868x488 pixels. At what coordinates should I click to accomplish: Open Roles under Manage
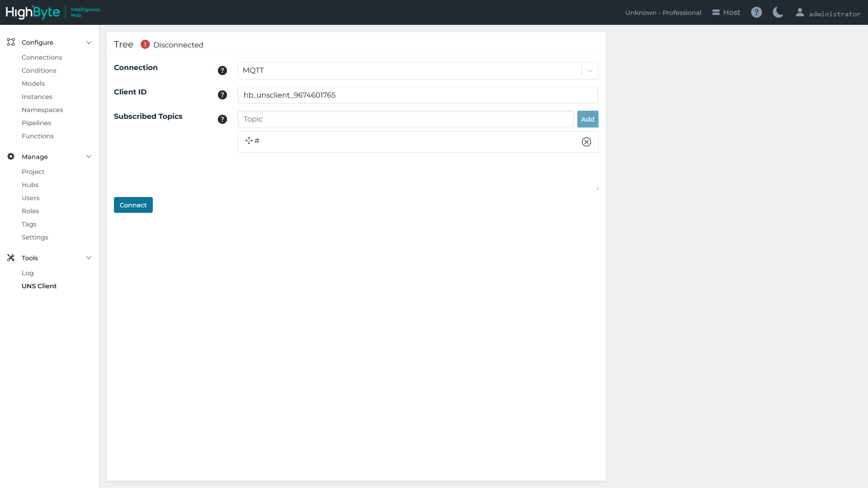pos(30,211)
